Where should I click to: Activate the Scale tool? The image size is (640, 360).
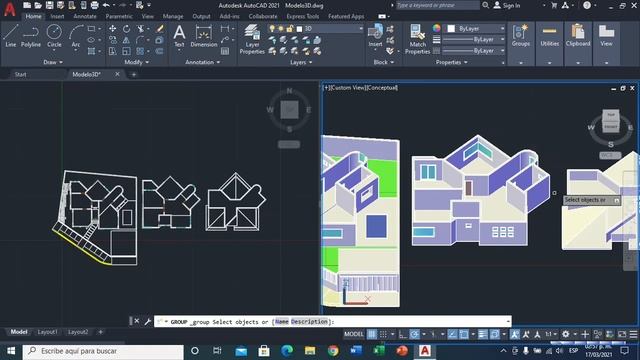point(127,51)
